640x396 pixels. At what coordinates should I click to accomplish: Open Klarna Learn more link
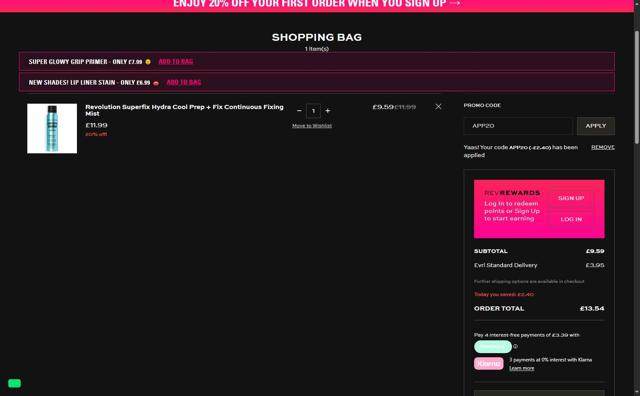(x=521, y=368)
